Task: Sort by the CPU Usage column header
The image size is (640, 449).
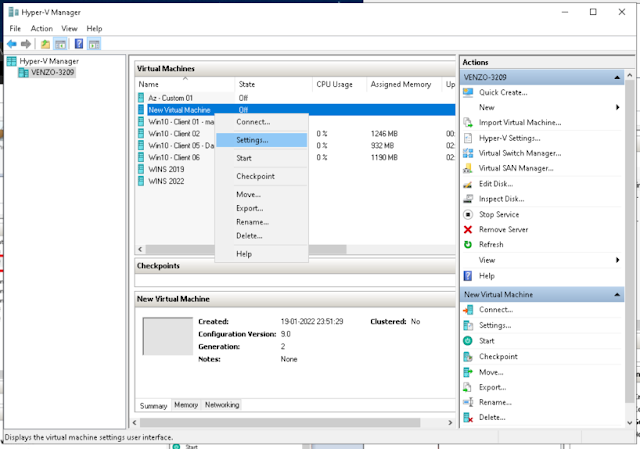Action: pos(339,84)
